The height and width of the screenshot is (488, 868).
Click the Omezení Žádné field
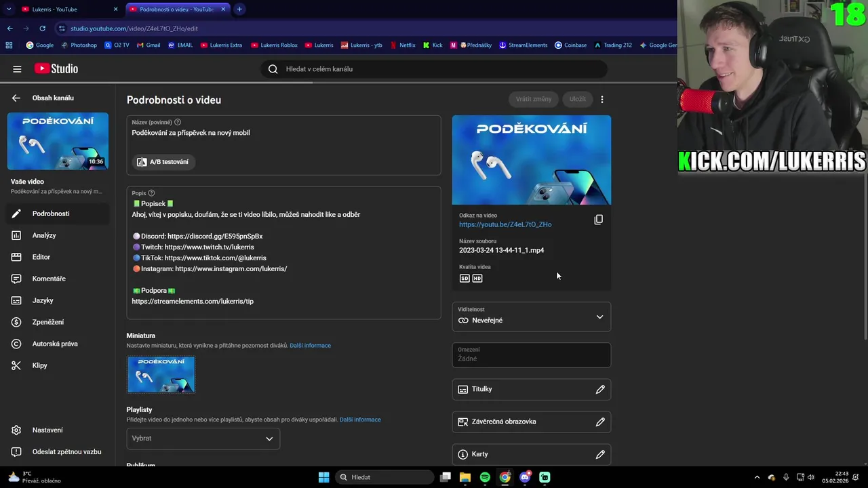532,354
